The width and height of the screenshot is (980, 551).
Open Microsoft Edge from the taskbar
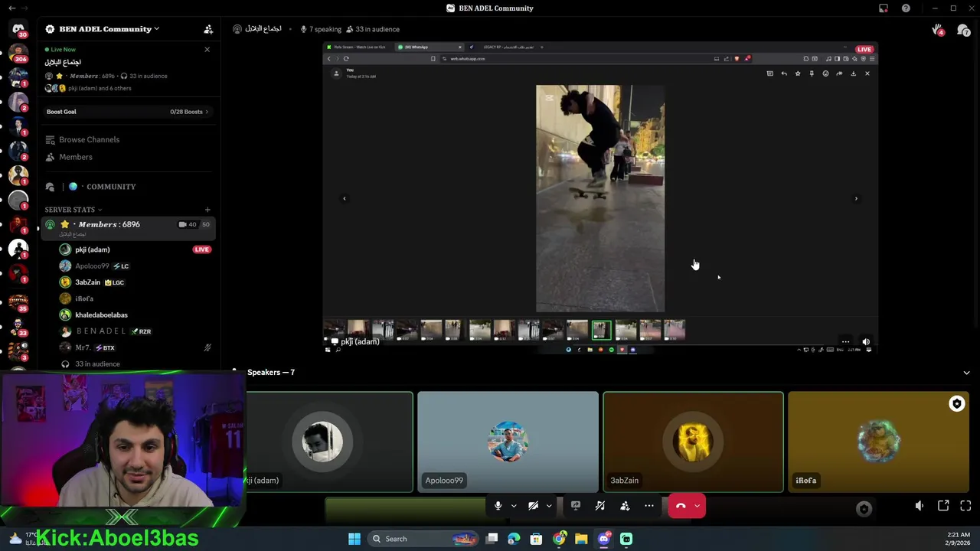514,539
